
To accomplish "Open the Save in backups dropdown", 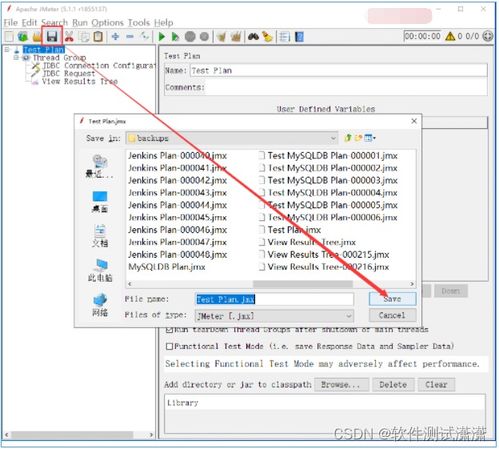I will (x=232, y=138).
